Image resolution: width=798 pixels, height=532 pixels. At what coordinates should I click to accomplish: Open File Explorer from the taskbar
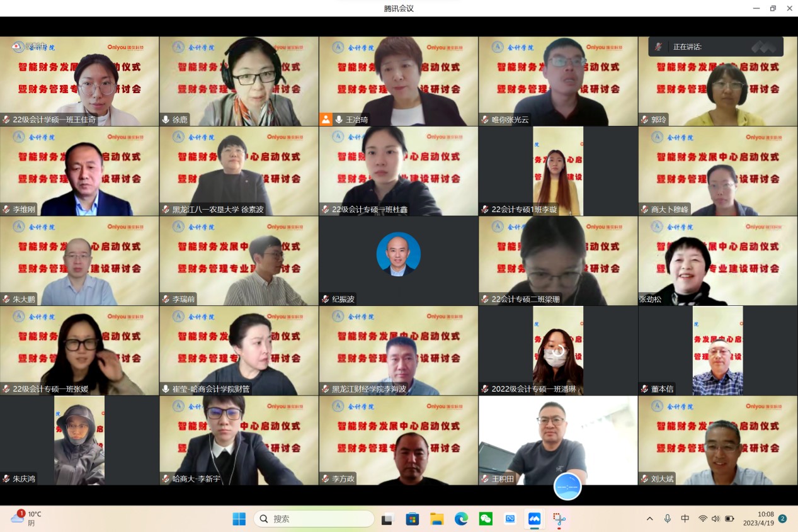437,519
